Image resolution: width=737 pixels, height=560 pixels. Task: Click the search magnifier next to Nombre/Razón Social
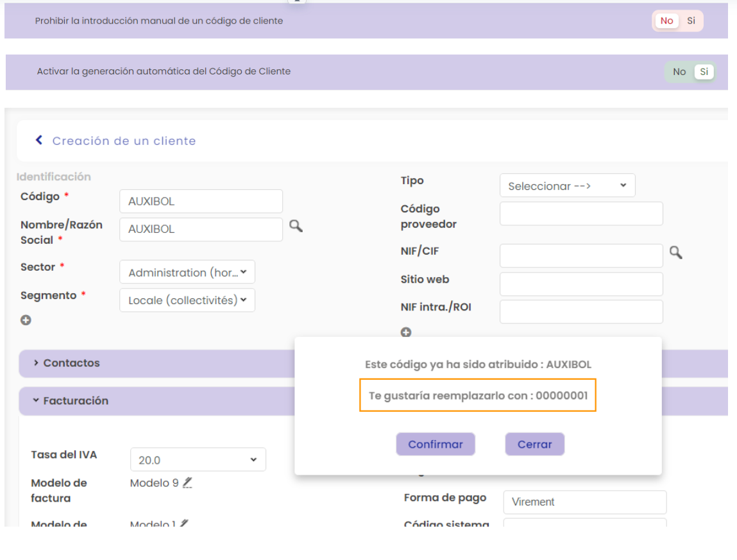click(295, 226)
